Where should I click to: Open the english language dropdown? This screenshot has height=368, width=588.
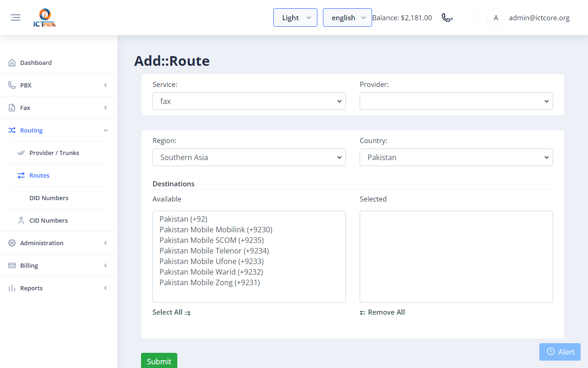click(x=347, y=17)
